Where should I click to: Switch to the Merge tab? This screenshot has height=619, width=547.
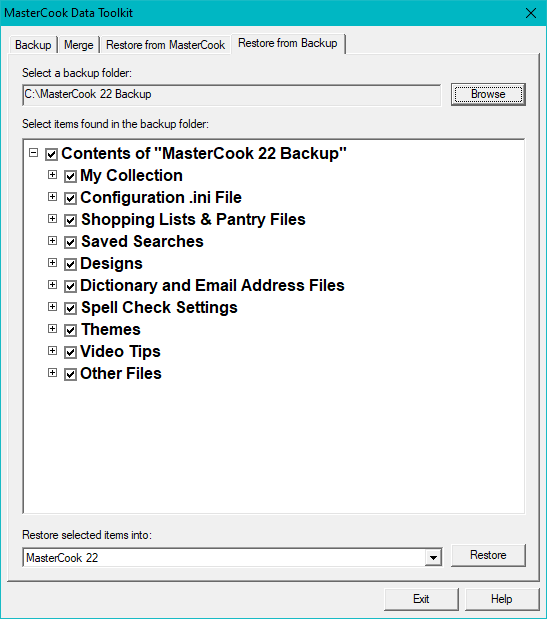[x=79, y=45]
